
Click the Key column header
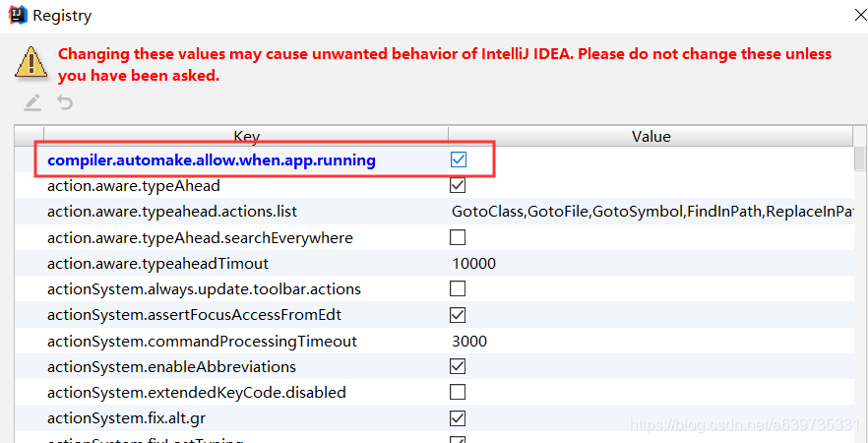coord(246,136)
